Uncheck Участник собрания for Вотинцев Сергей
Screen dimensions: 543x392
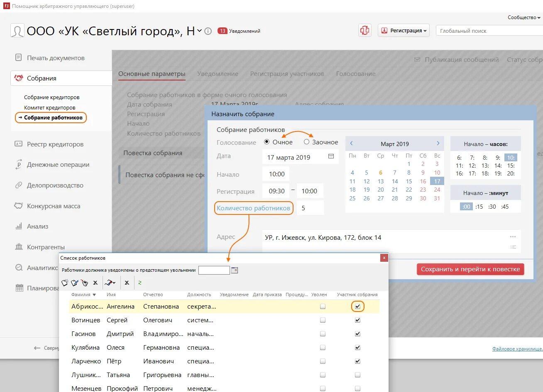click(357, 320)
